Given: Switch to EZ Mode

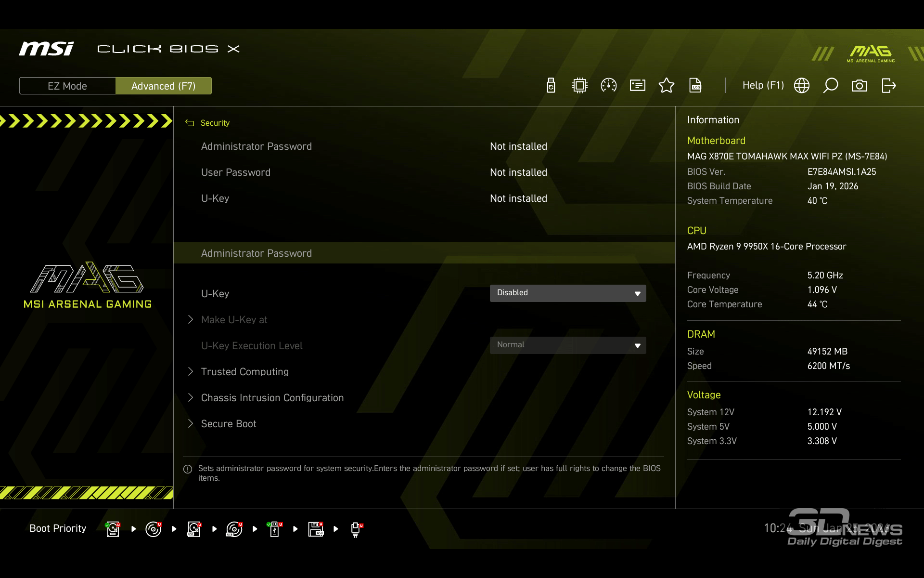Looking at the screenshot, I should coord(67,86).
